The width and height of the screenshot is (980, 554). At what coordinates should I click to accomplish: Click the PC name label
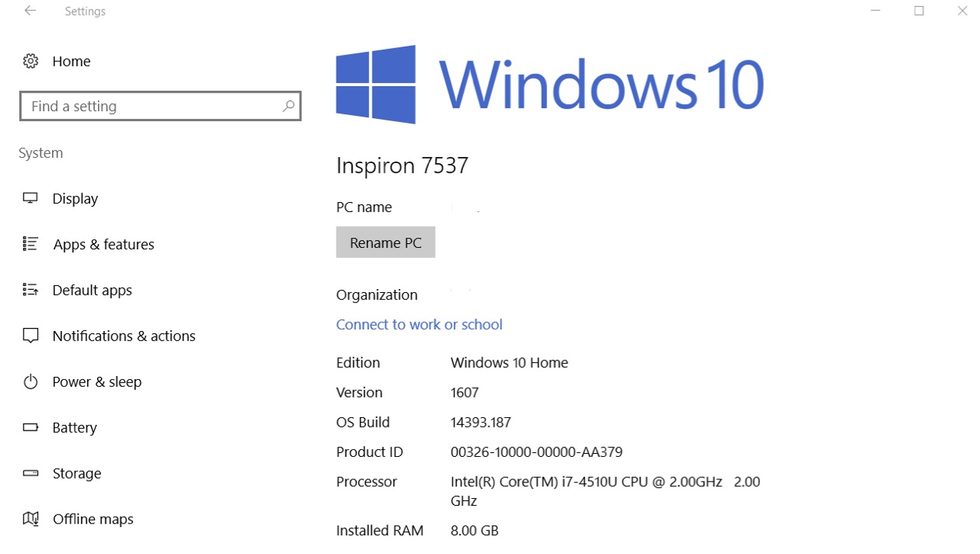pos(364,207)
